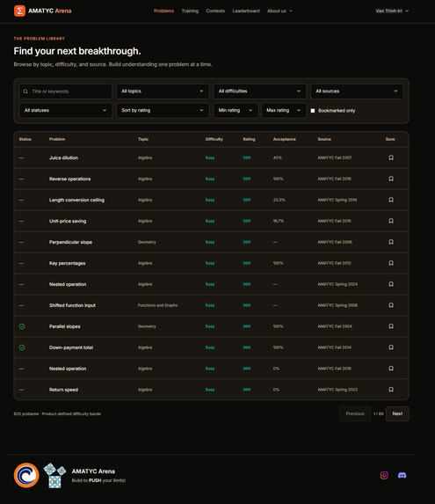Click the 33.3% acceptance value
This screenshot has width=435, height=504.
(x=279, y=200)
